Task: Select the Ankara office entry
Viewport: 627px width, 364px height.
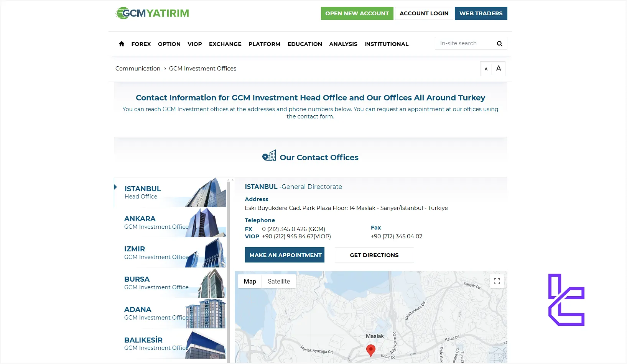Action: (x=170, y=223)
